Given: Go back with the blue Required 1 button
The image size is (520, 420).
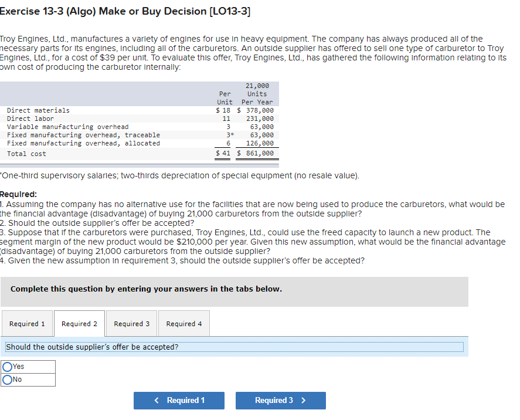Looking at the screenshot, I should point(179,401).
